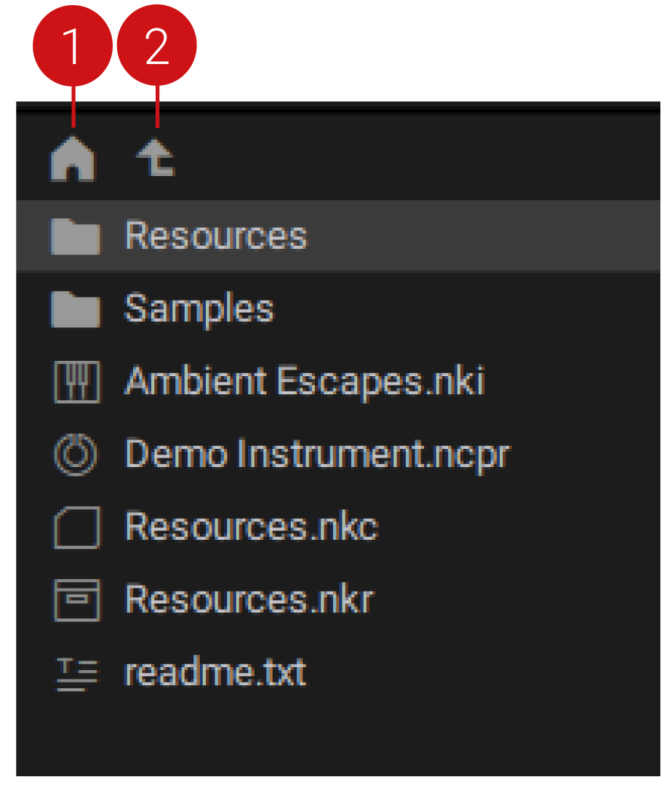The width and height of the screenshot is (672, 785).
Task: Open readme.txt
Action: click(x=215, y=671)
